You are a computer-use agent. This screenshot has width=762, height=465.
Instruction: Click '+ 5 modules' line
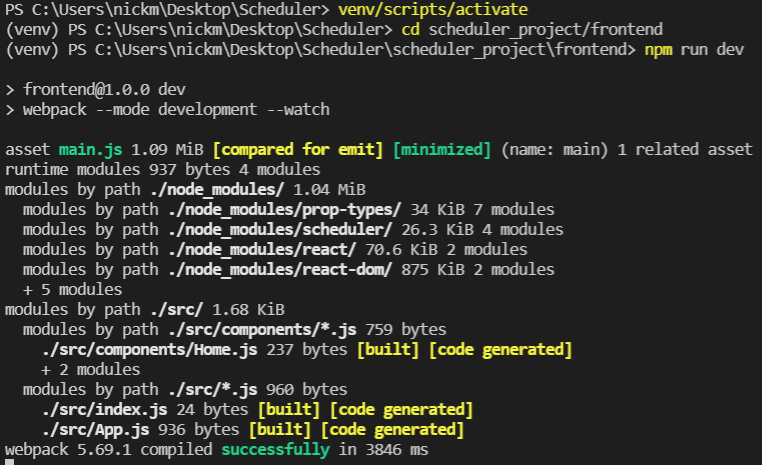[72, 290]
